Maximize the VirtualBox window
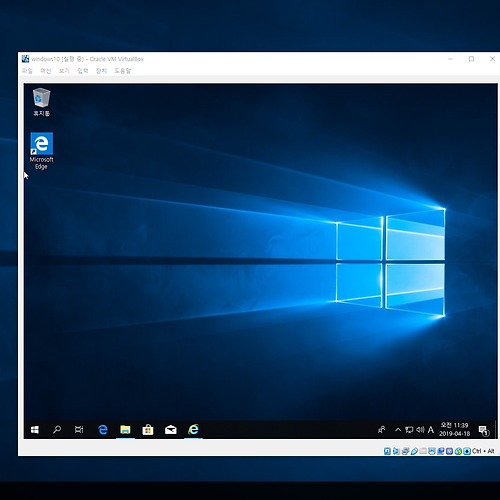Screen dimensions: 500x500 coord(471,59)
